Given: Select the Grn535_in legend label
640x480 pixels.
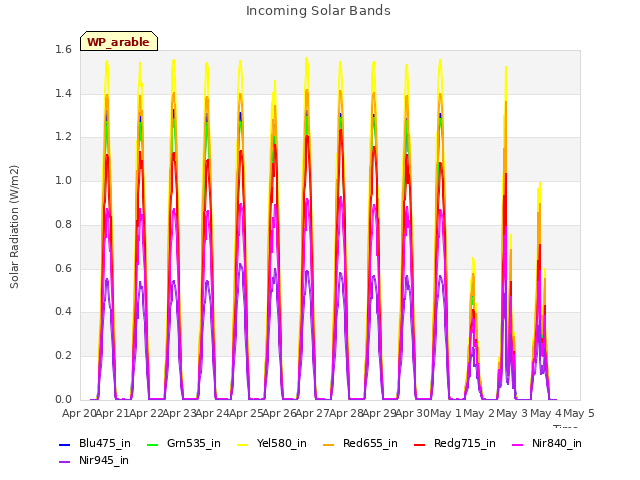Looking at the screenshot, I should click(x=194, y=444).
